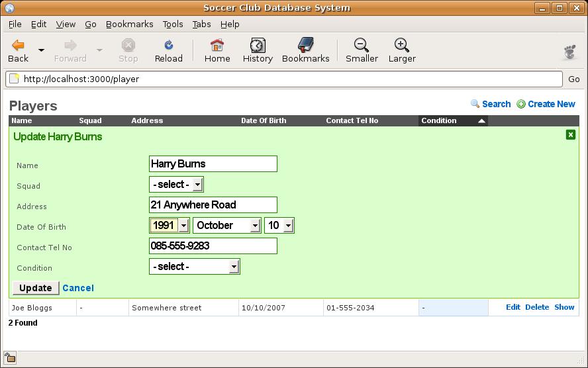Click the Larger zoom-in icon
This screenshot has height=368, width=588.
coord(402,46)
